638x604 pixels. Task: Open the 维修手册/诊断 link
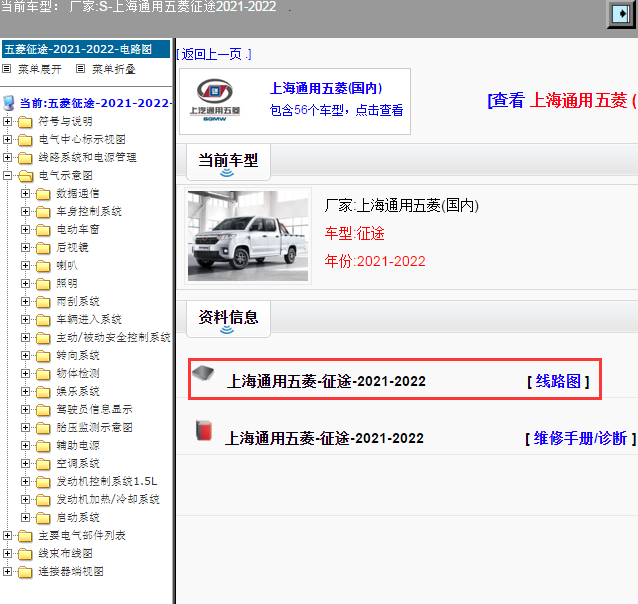point(580,438)
